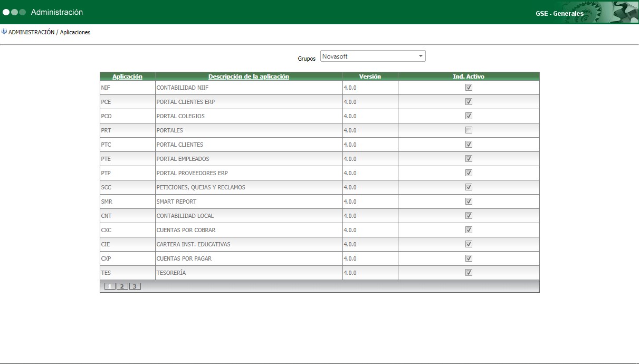Image resolution: width=639 pixels, height=364 pixels.
Task: Toggle the Ind. Activo checkbox for TES
Action: pyautogui.click(x=469, y=273)
